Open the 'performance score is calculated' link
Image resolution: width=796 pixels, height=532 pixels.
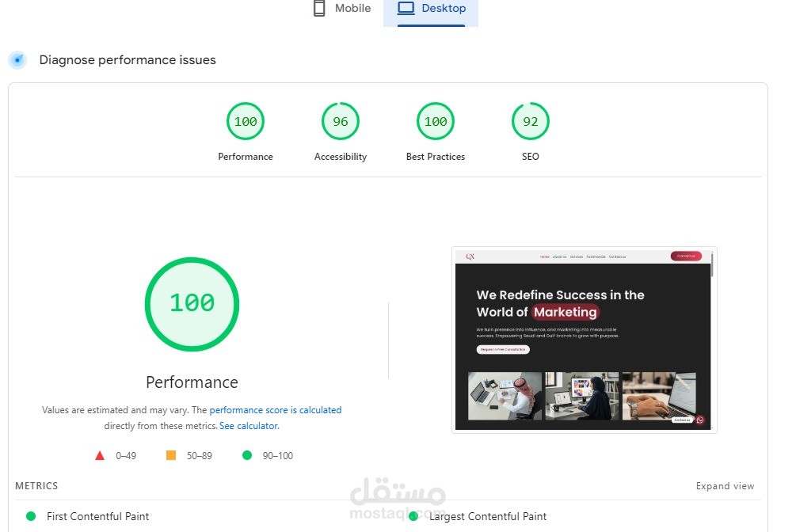[275, 409]
